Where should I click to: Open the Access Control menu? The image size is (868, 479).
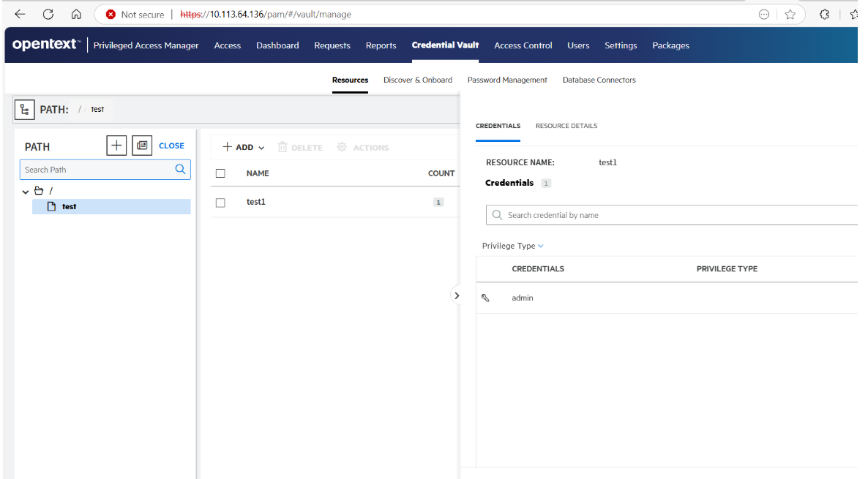coord(523,45)
